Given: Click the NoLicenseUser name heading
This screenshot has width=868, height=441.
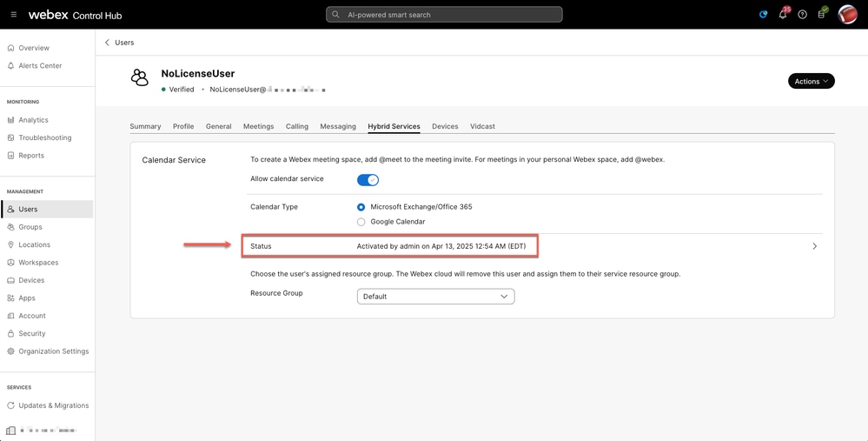Looking at the screenshot, I should click(197, 74).
